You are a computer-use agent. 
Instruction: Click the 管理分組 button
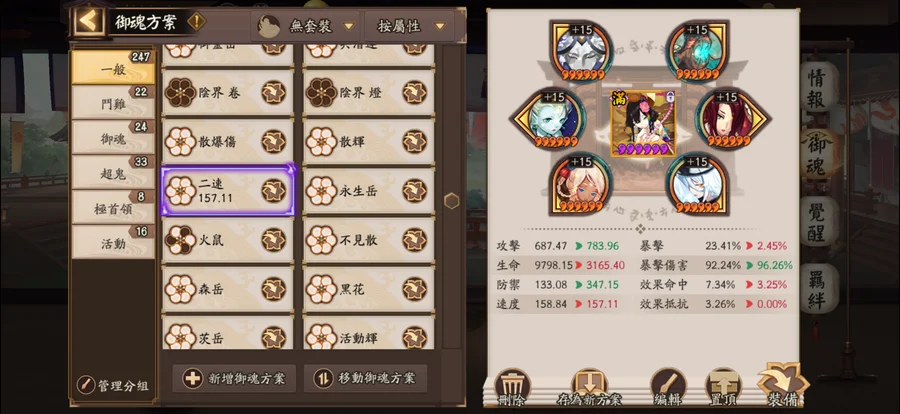pyautogui.click(x=112, y=385)
